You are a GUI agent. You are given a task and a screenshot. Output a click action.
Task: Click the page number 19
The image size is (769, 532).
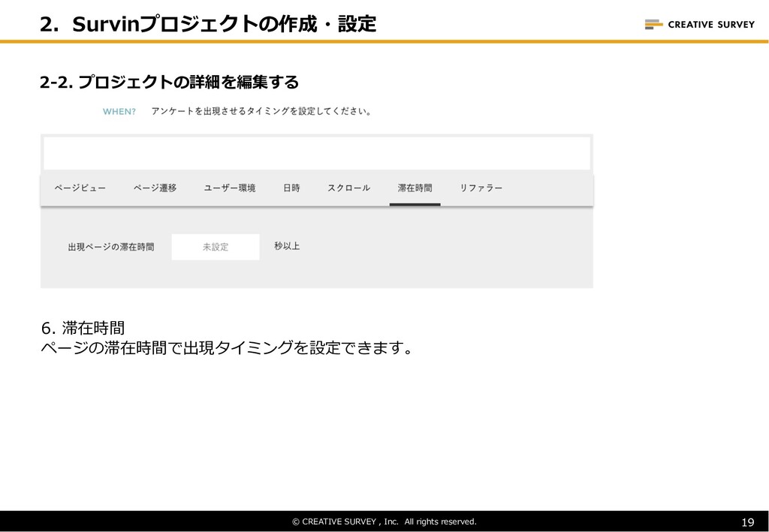tap(748, 522)
